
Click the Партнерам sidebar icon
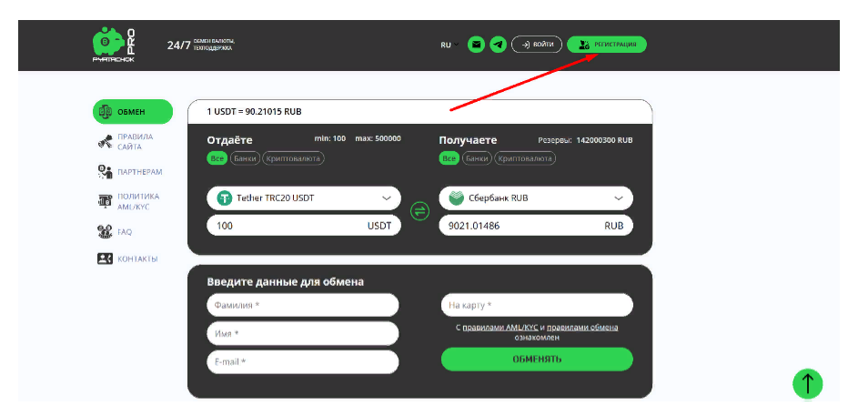tap(105, 171)
